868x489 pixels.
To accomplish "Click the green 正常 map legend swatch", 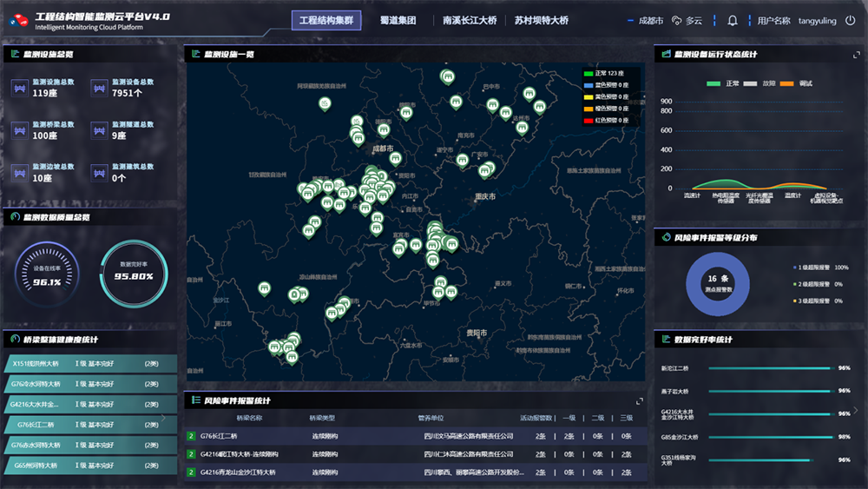I will [588, 73].
